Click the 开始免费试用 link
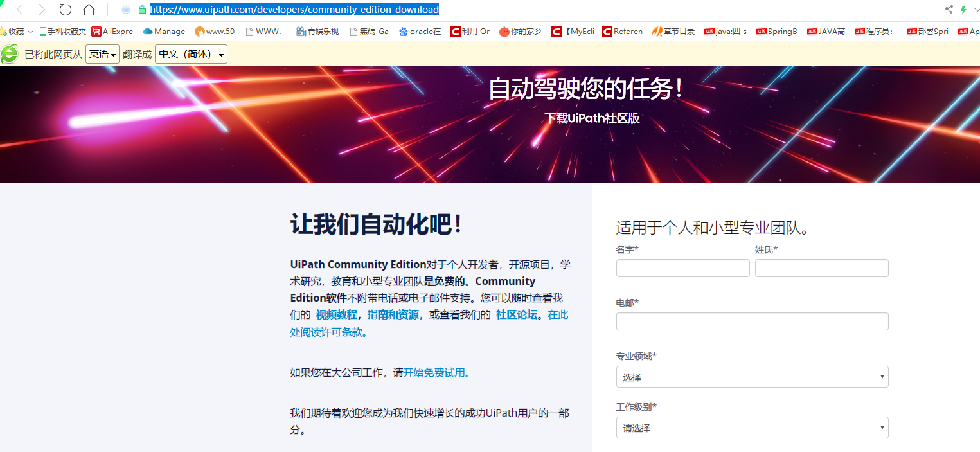 click(436, 372)
